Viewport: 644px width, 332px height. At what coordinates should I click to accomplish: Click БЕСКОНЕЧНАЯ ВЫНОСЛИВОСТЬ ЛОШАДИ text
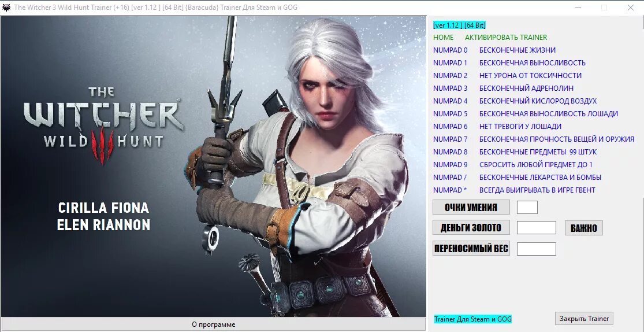(549, 114)
